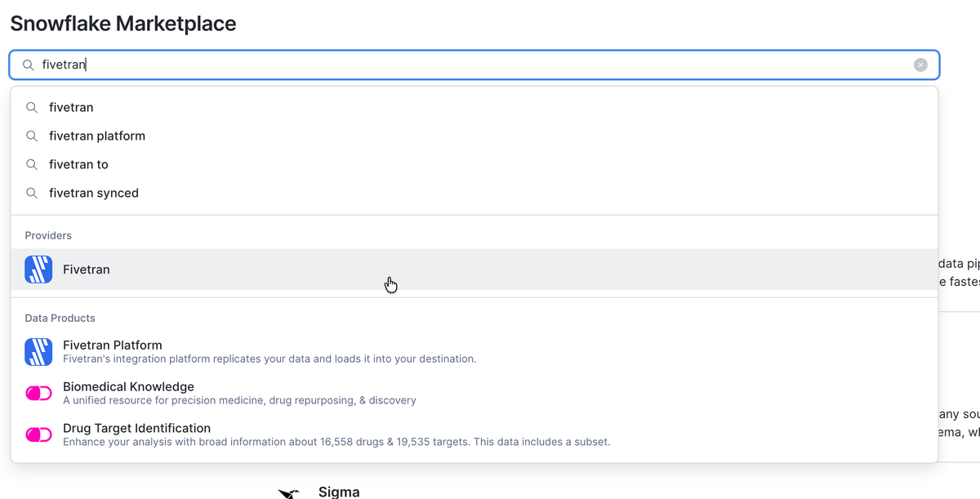Click magnifier icon beside 'fivetran synced'
This screenshot has height=499, width=980.
point(32,194)
